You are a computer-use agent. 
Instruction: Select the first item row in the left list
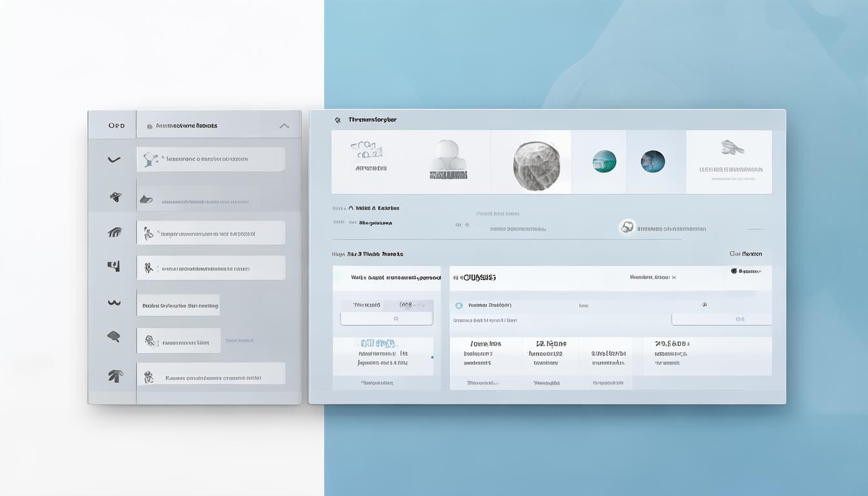pyautogui.click(x=211, y=159)
